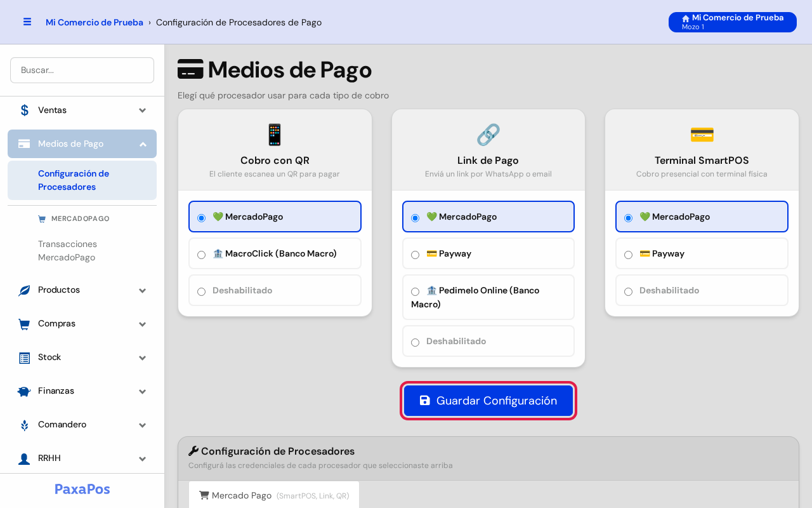
Task: Focus the Buscar search field
Action: [82, 70]
